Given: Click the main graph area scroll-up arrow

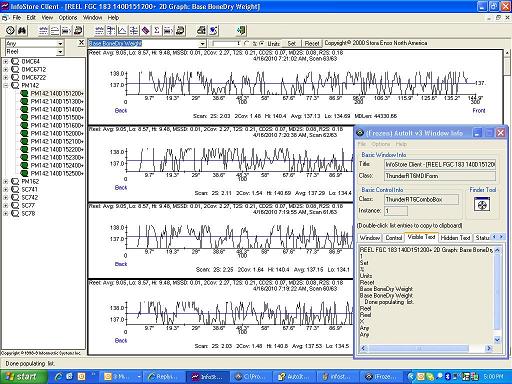Looking at the screenshot, I should coord(507,53).
